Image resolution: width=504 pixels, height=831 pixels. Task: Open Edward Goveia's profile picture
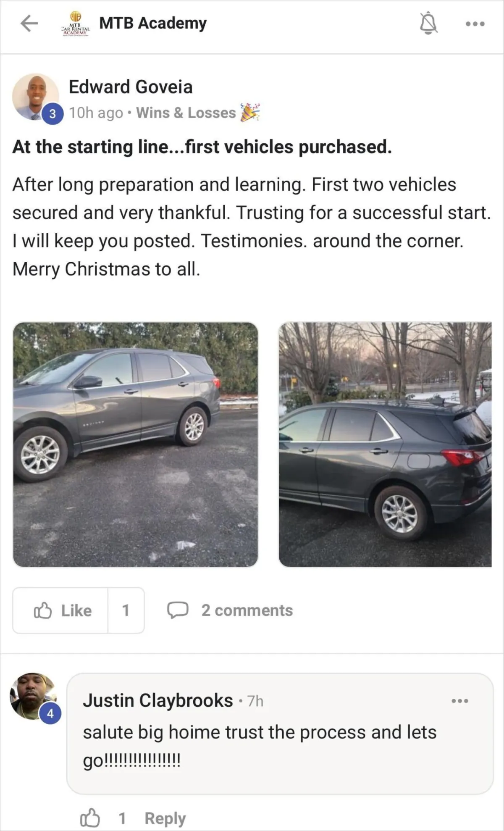pos(36,97)
